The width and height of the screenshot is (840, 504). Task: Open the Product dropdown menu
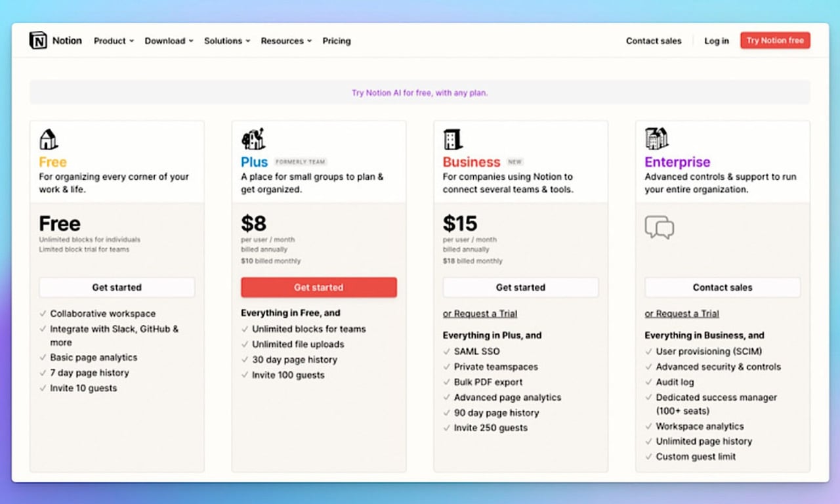point(114,41)
